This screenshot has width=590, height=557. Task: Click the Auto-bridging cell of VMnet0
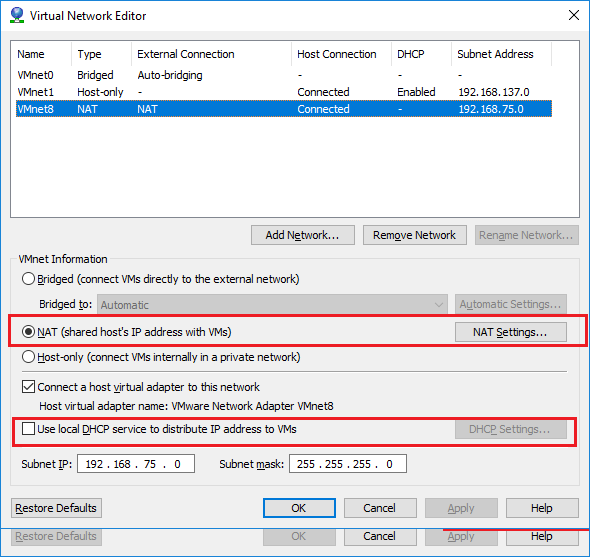170,75
